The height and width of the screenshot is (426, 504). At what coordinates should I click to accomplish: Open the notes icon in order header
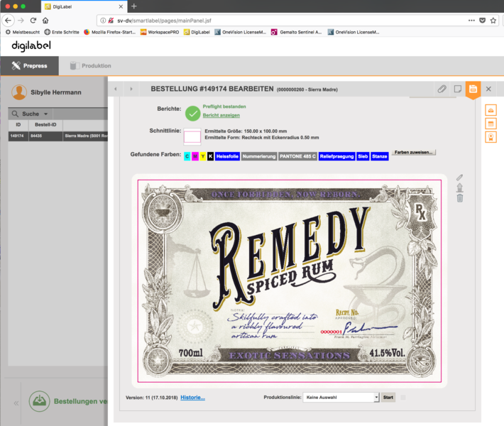(458, 89)
